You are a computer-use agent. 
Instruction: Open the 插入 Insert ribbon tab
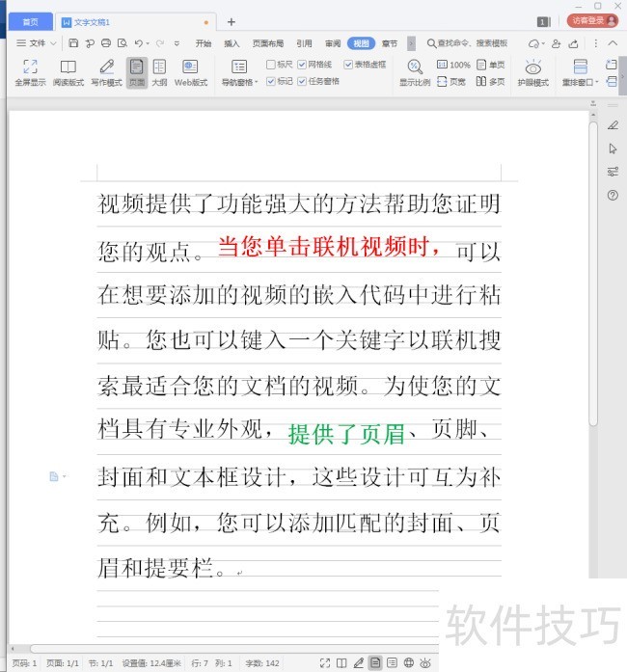232,43
